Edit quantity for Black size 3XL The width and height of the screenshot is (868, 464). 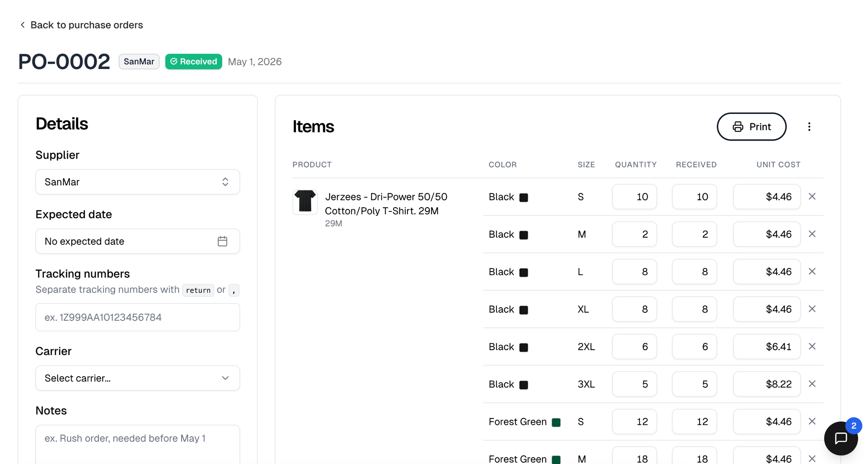pos(635,384)
